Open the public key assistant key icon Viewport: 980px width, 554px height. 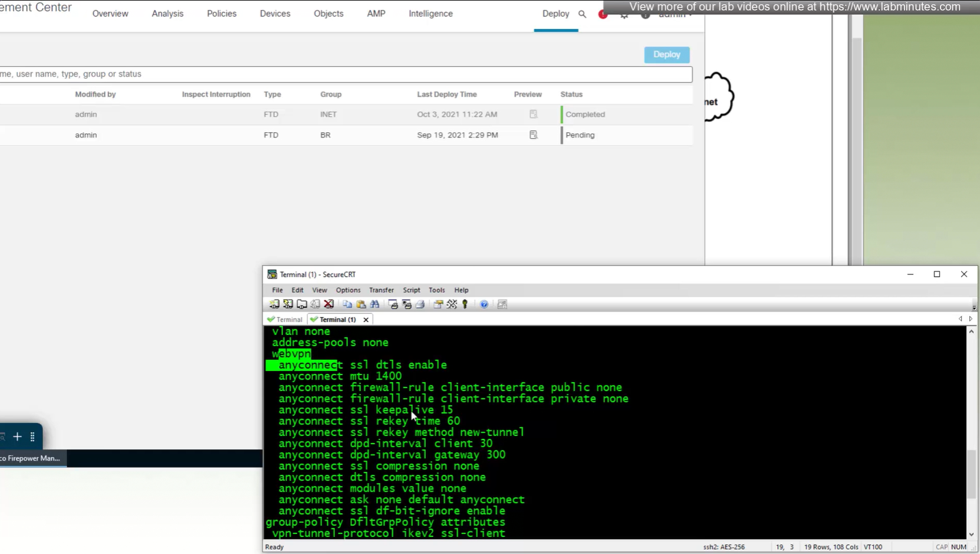coord(465,304)
